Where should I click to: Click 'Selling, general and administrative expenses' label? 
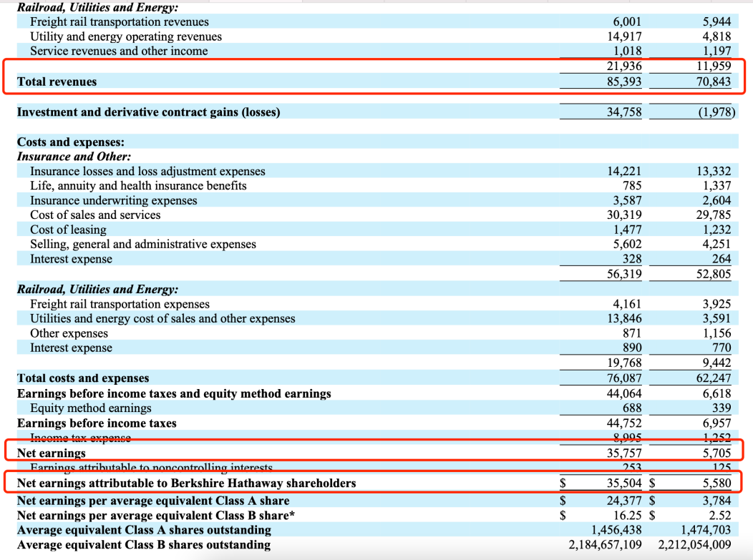(143, 245)
